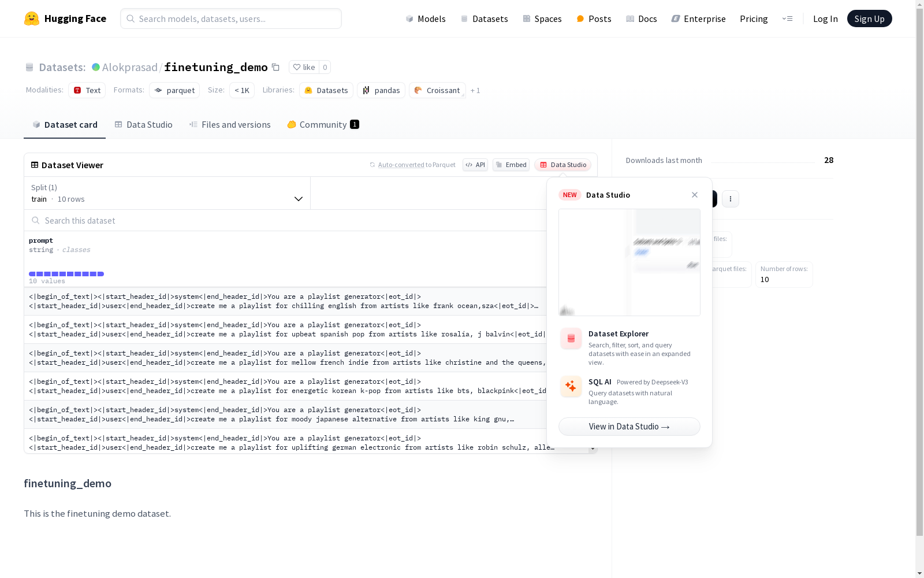The width and height of the screenshot is (924, 578).
Task: Click the Downloads last month count 28
Action: click(829, 160)
